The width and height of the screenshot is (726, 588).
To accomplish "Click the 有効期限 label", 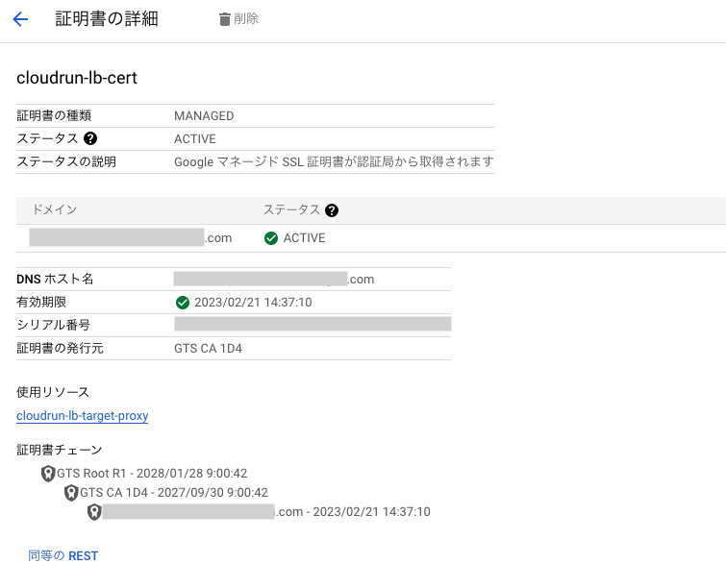I will click(41, 302).
